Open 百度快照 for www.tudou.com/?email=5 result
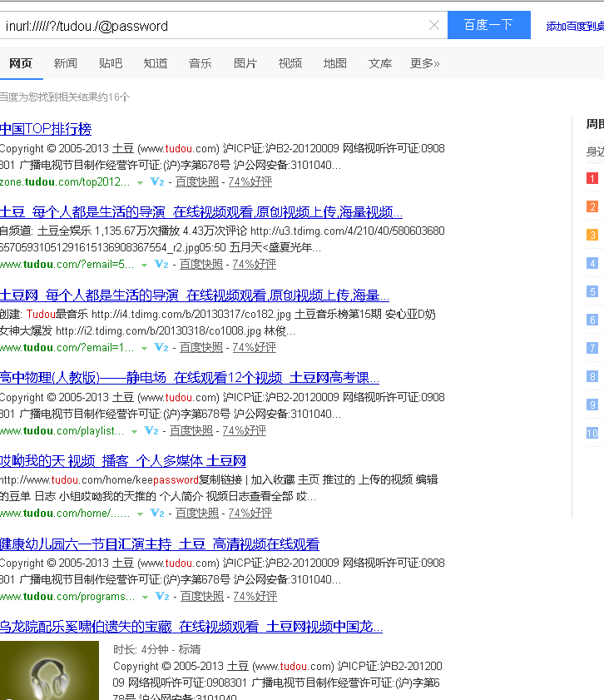The image size is (604, 700). tap(201, 265)
